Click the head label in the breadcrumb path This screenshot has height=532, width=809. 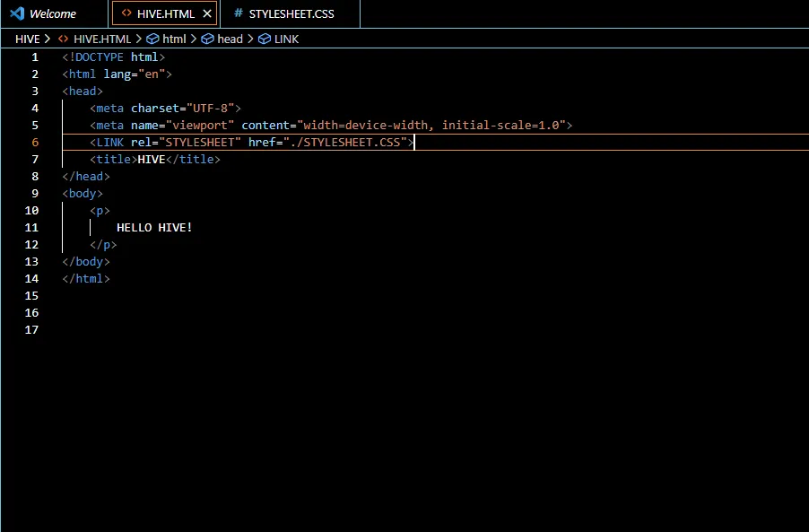click(x=230, y=39)
